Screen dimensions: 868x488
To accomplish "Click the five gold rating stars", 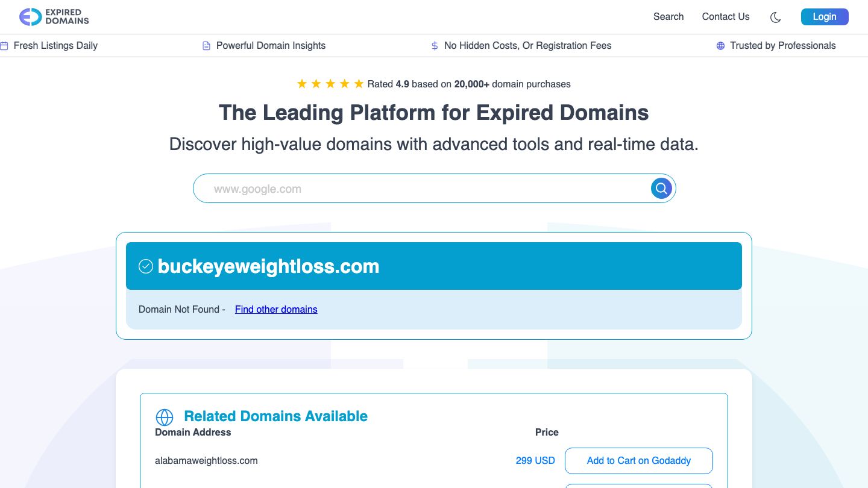I will coord(330,84).
